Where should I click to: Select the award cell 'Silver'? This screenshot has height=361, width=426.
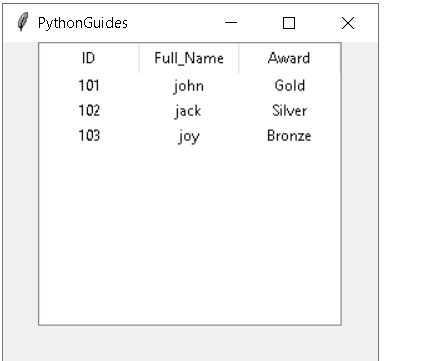click(x=289, y=111)
